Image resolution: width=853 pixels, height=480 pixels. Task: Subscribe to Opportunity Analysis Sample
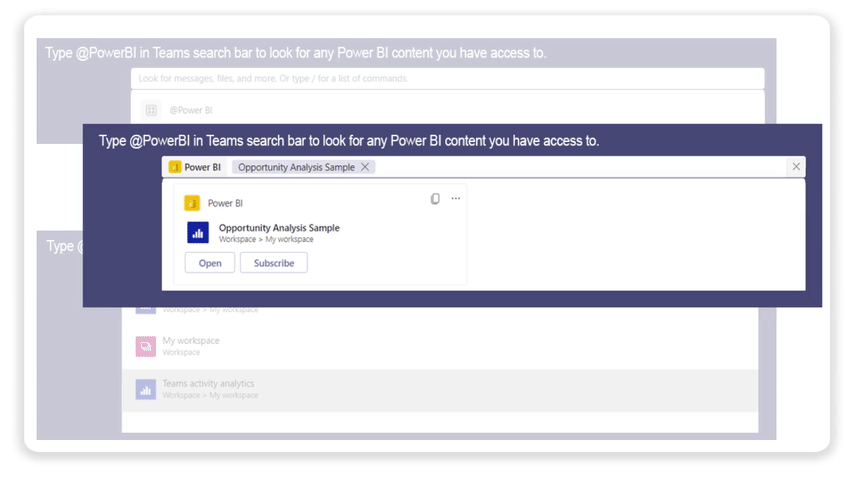[x=274, y=263]
